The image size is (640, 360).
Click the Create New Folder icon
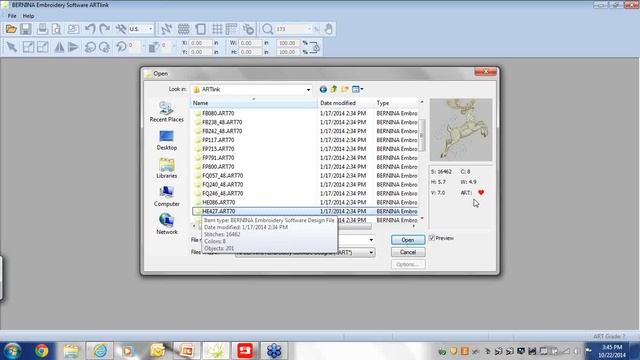pos(345,89)
